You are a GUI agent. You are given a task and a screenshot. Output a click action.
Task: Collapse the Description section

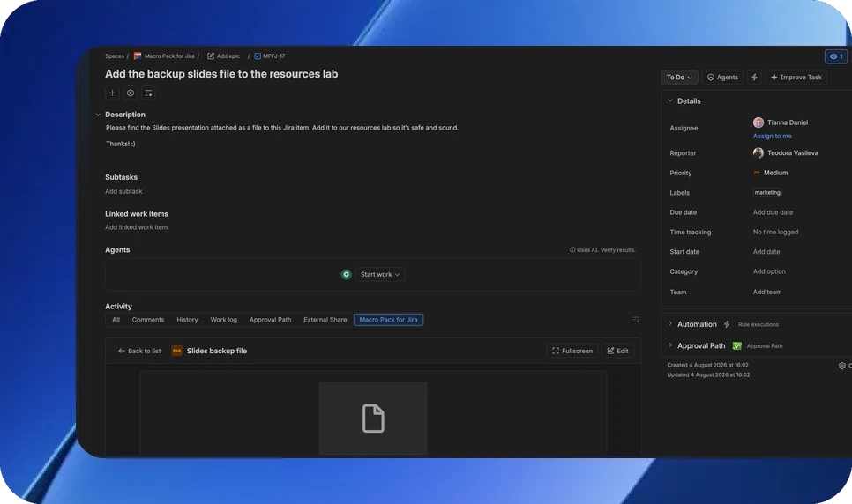tap(98, 115)
